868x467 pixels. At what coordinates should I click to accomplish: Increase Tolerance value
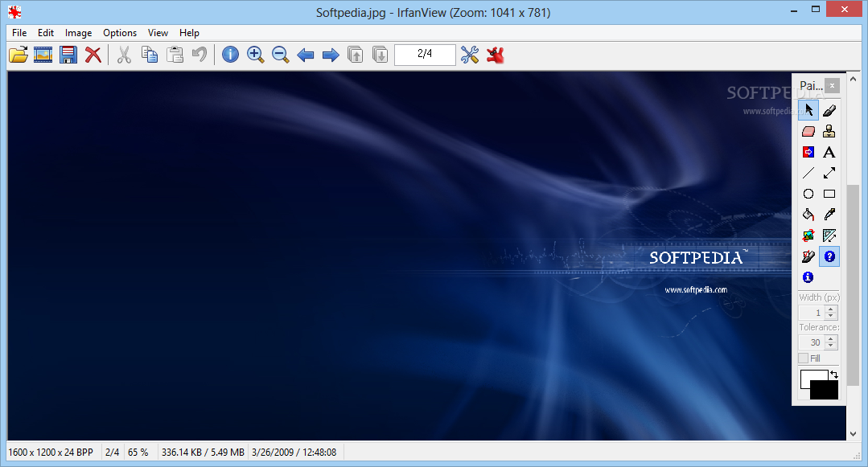(830, 339)
